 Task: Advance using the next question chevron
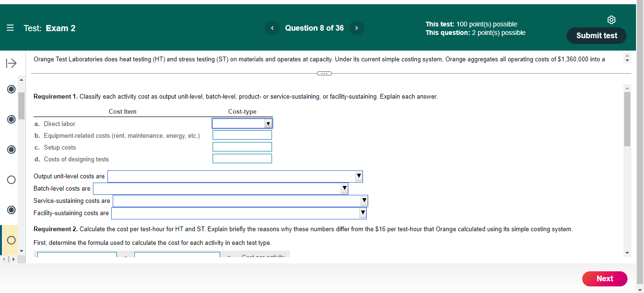point(357,28)
